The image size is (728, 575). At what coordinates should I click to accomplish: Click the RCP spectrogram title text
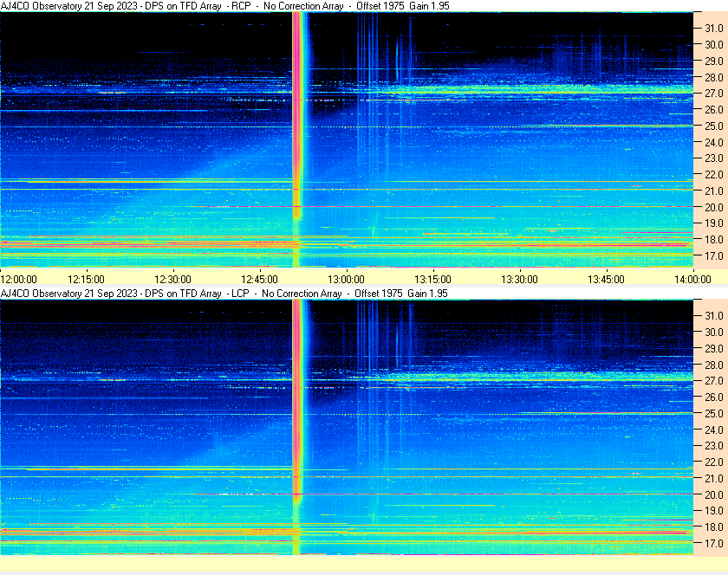[x=225, y=6]
